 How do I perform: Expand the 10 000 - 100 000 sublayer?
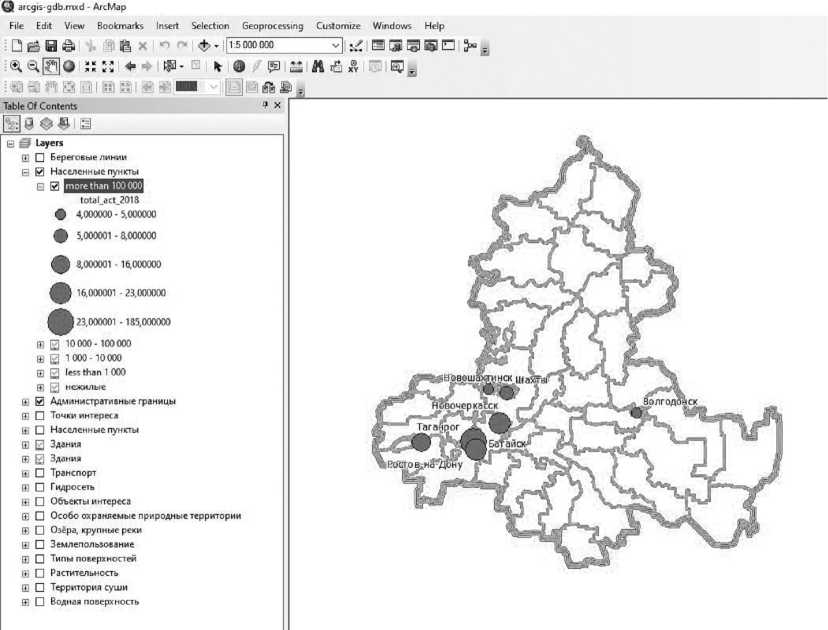[x=40, y=344]
